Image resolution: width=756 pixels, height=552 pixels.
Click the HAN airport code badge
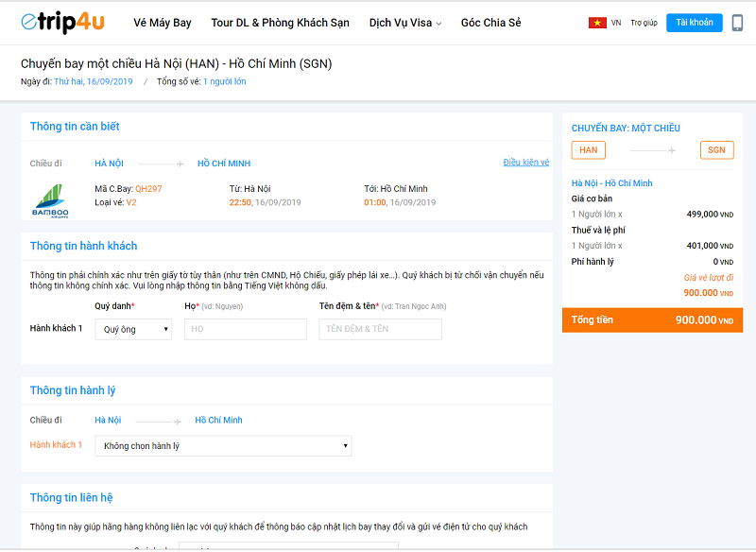click(x=588, y=150)
